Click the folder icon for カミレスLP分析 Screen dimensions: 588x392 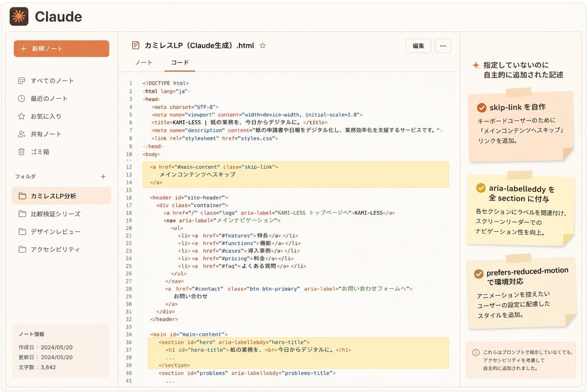click(x=23, y=196)
